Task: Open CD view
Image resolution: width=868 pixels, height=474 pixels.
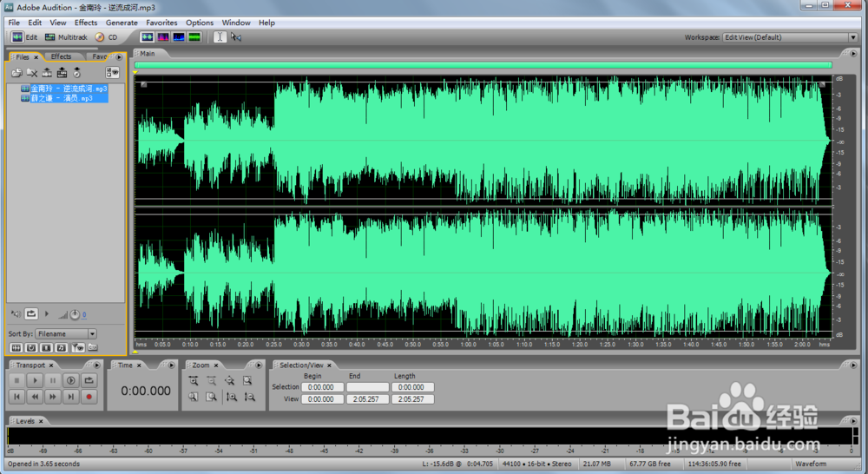Action: [x=106, y=37]
